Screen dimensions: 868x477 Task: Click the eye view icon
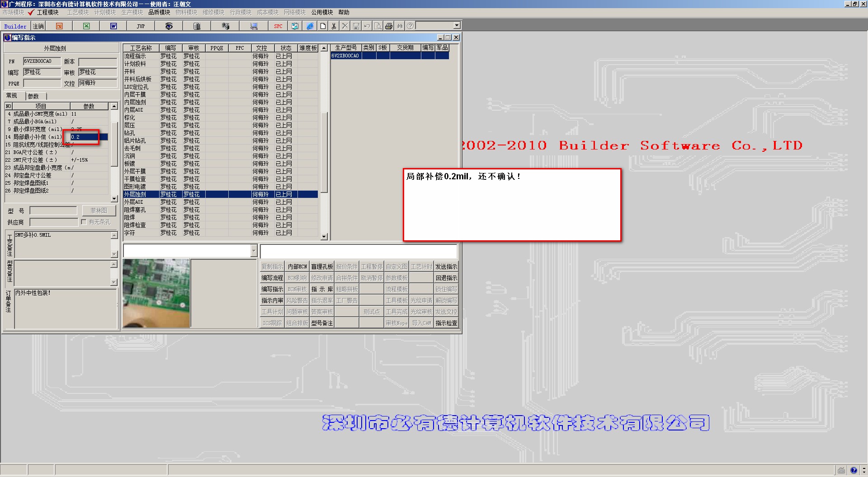(x=169, y=26)
